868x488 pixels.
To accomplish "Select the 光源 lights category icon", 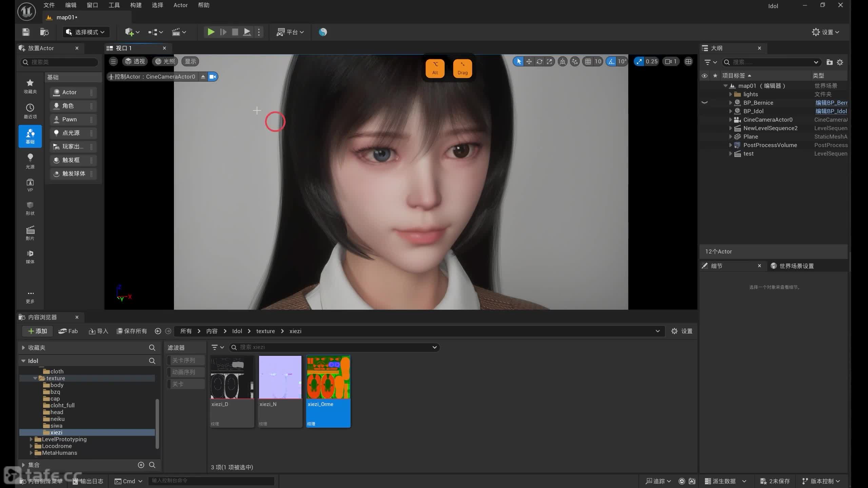I will [30, 161].
